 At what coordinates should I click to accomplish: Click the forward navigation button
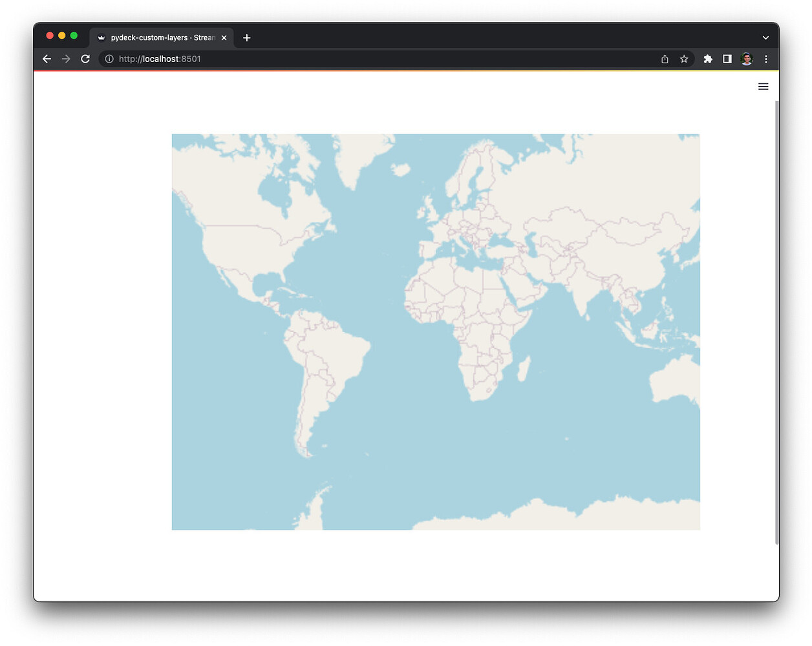tap(66, 59)
